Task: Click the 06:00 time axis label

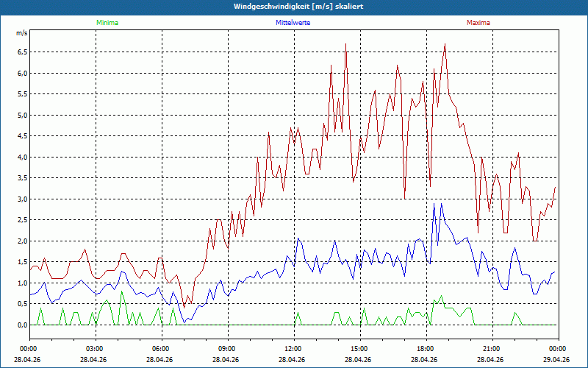Action: [x=162, y=349]
